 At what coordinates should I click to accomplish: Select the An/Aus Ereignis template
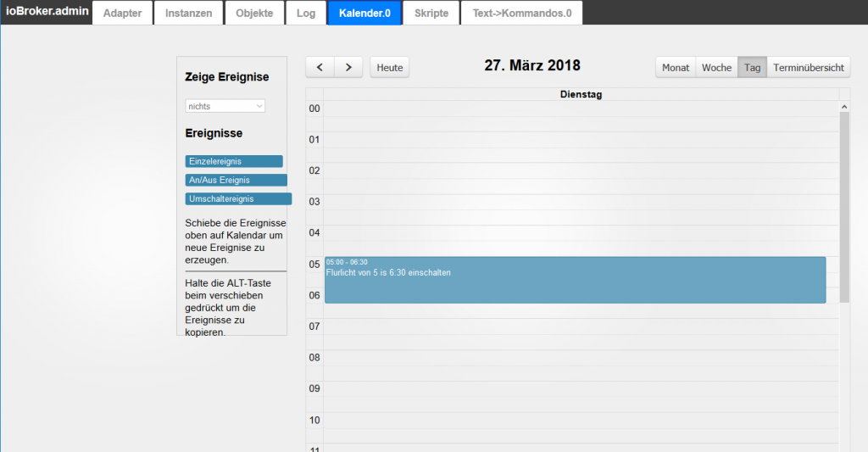pyautogui.click(x=236, y=180)
